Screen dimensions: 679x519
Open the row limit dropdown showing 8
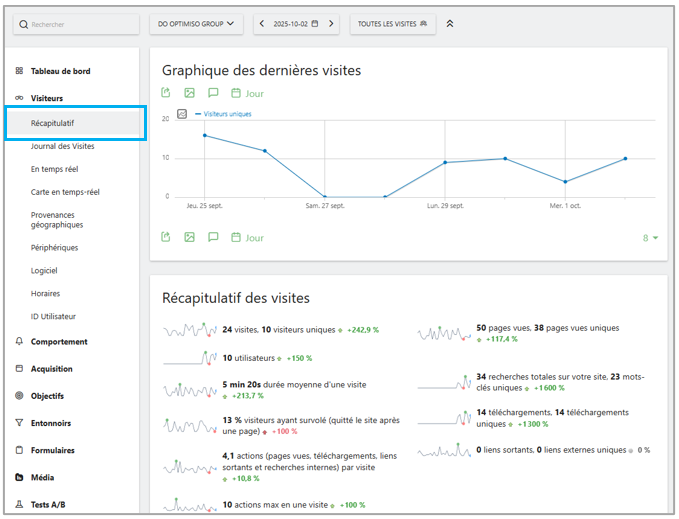click(650, 238)
